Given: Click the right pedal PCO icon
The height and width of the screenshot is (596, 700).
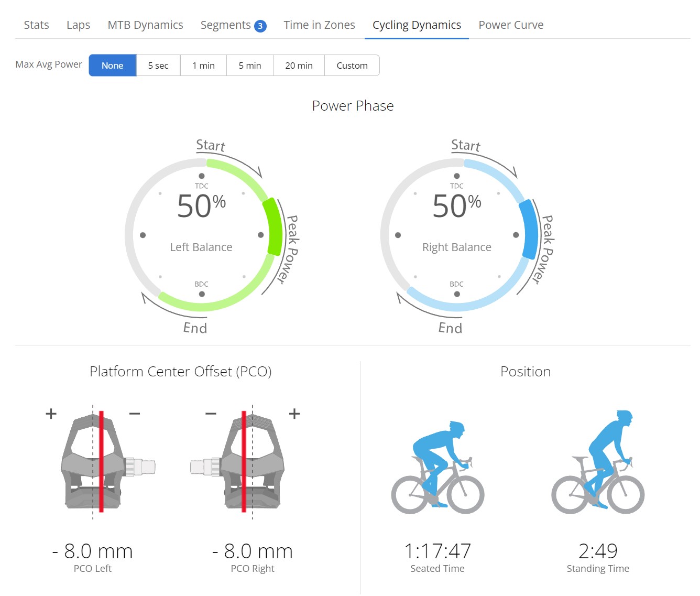Looking at the screenshot, I should tap(244, 461).
